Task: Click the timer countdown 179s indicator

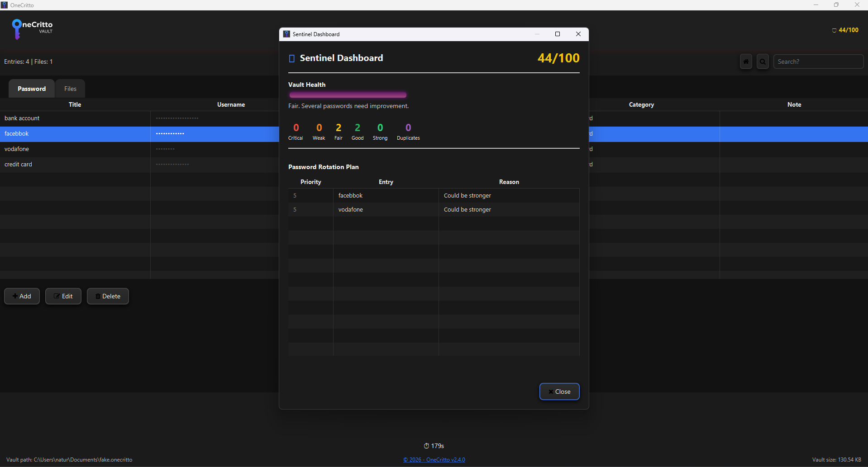Action: 434,446
